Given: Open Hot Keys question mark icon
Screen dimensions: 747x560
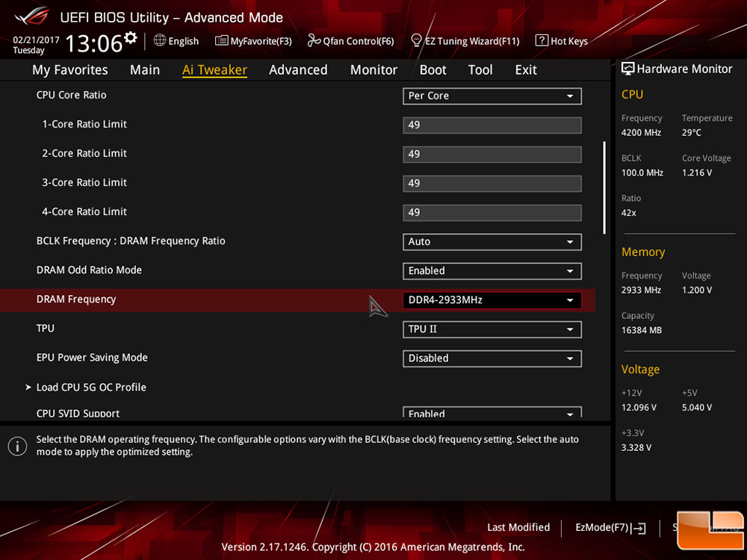Looking at the screenshot, I should click(542, 40).
